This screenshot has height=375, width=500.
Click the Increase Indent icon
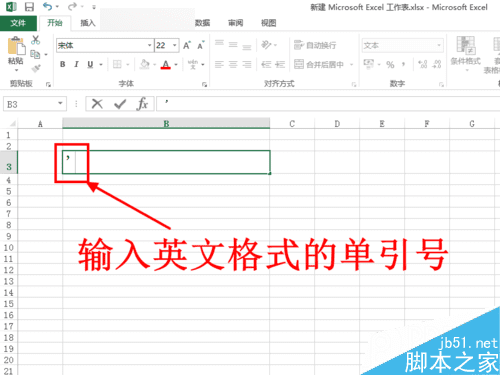coord(280,64)
